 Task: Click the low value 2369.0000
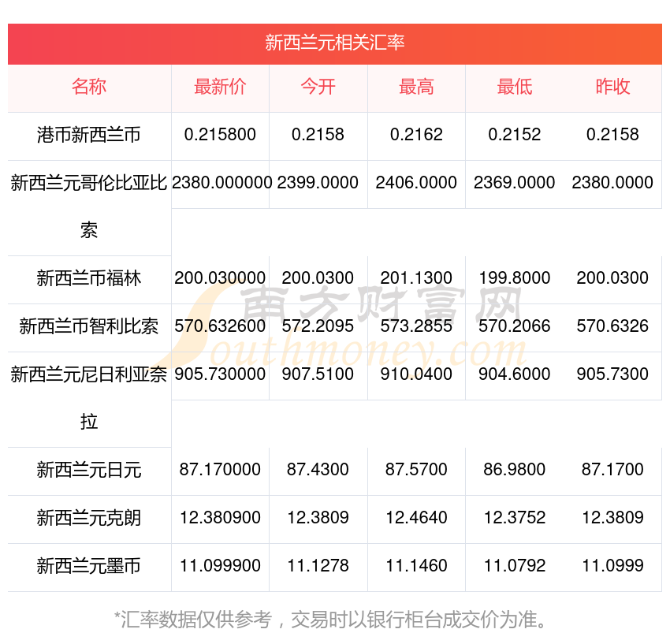point(515,183)
